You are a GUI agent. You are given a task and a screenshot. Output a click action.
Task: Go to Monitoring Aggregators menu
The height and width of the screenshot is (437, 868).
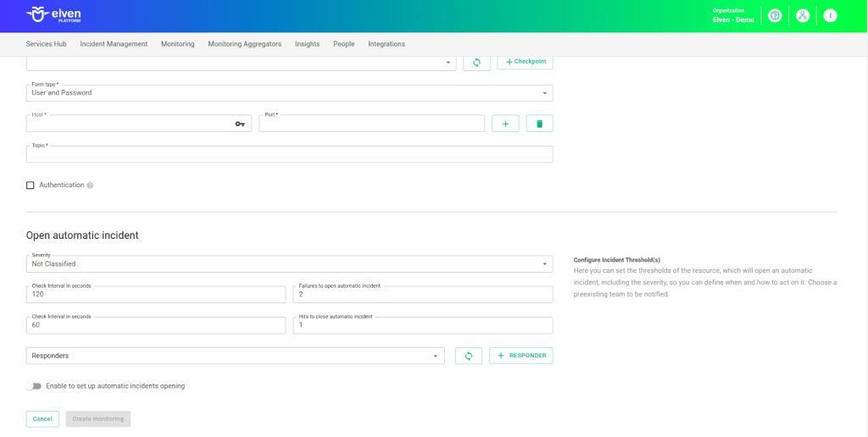coord(244,44)
